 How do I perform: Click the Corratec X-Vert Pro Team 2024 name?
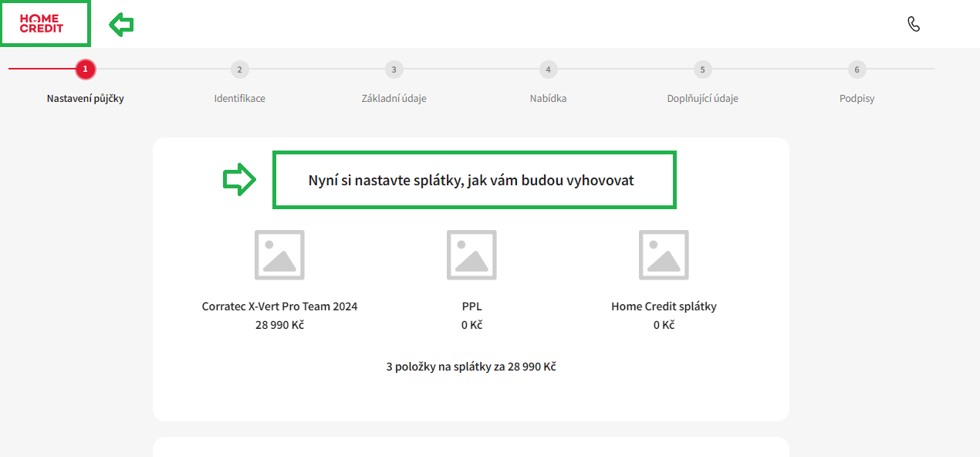(279, 306)
